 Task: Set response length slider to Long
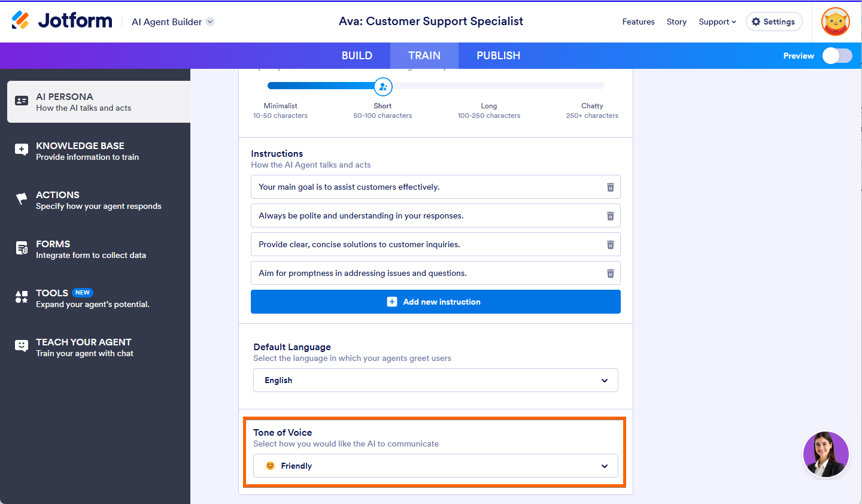click(489, 86)
